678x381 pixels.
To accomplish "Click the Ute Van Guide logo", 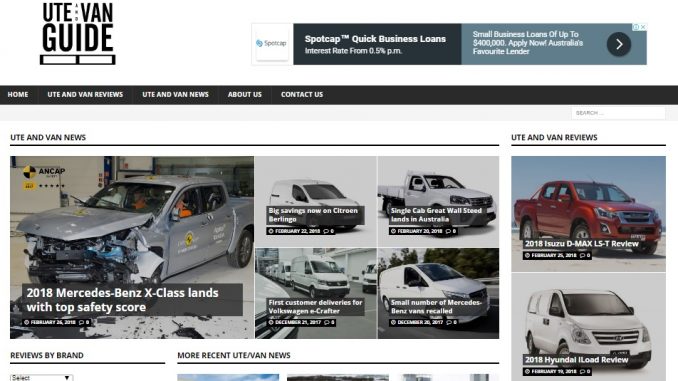I will 78,33.
